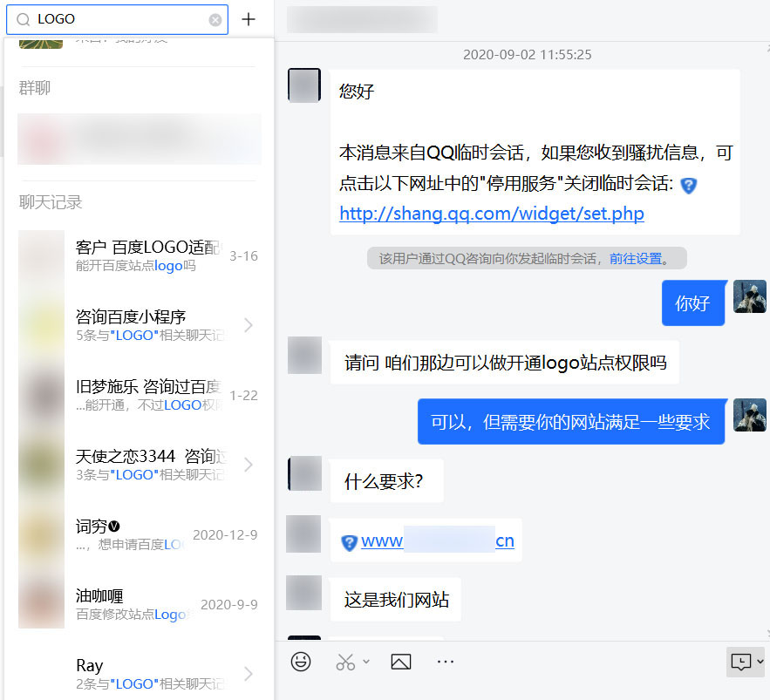
Task: Send a picture with image icon
Action: pyautogui.click(x=401, y=662)
